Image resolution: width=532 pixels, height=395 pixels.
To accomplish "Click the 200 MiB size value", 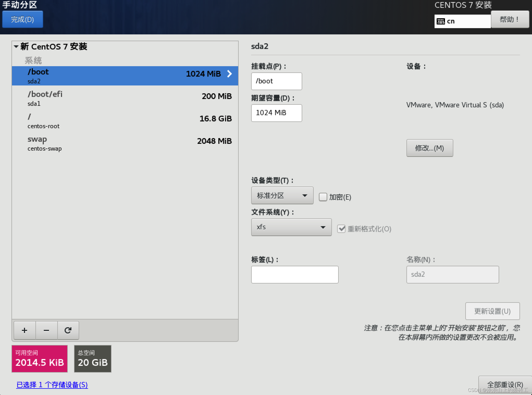I will pyautogui.click(x=217, y=96).
